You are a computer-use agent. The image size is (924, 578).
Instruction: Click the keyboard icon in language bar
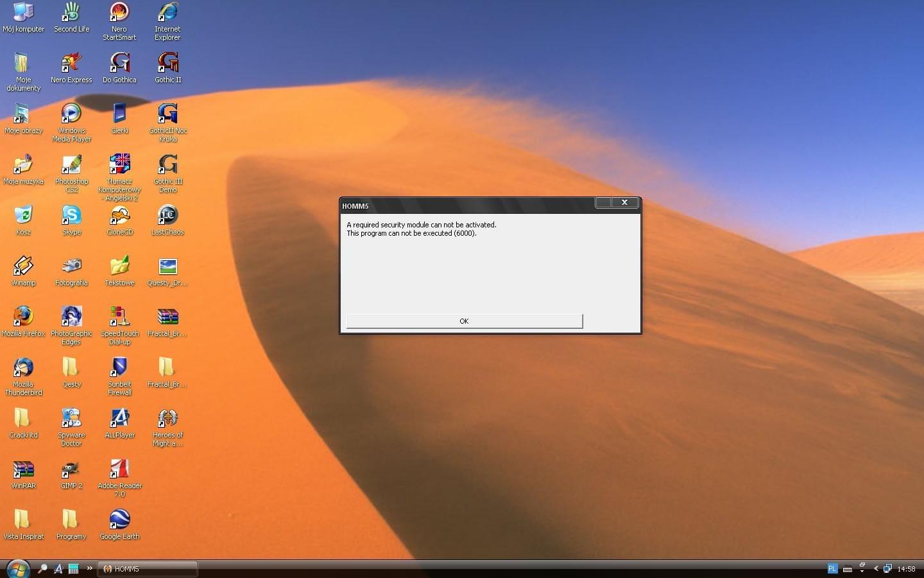(848, 569)
